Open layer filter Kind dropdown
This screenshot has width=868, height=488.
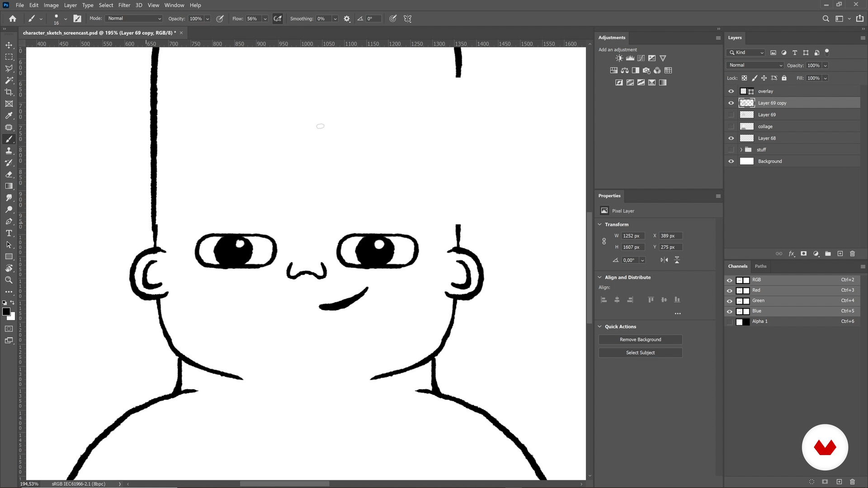[x=746, y=52]
